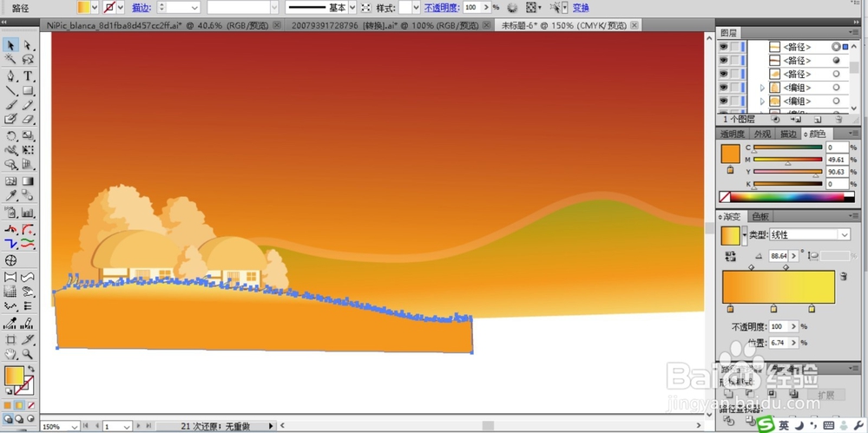Click the 变换 link in control bar
Viewport: 868px width, 433px height.
581,8
